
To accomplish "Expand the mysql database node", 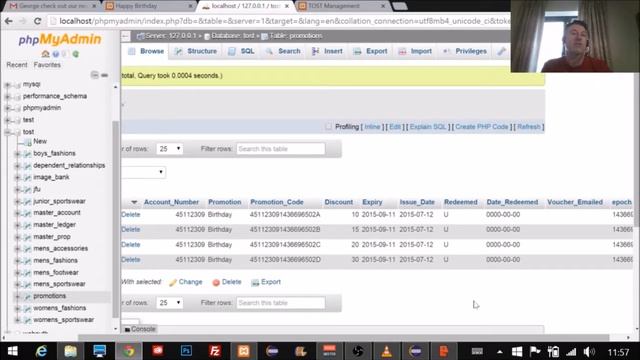I will 7,84.
